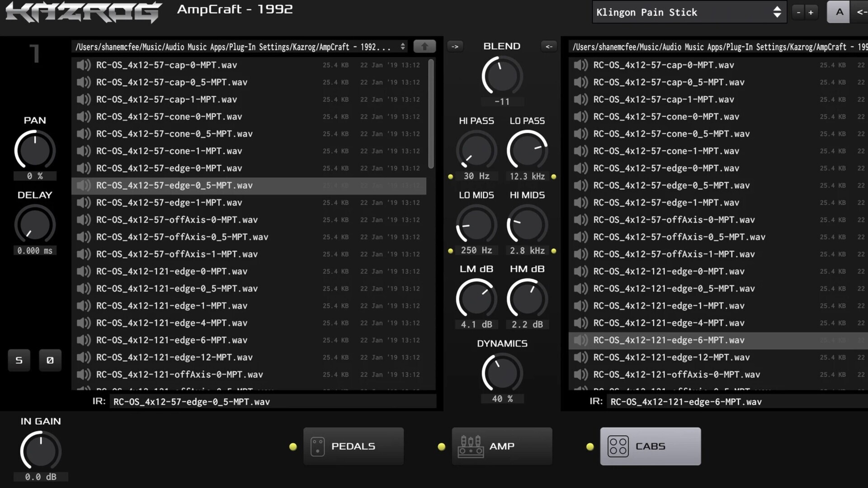Switch to the AMP section tab
The width and height of the screenshot is (868, 488).
502,446
